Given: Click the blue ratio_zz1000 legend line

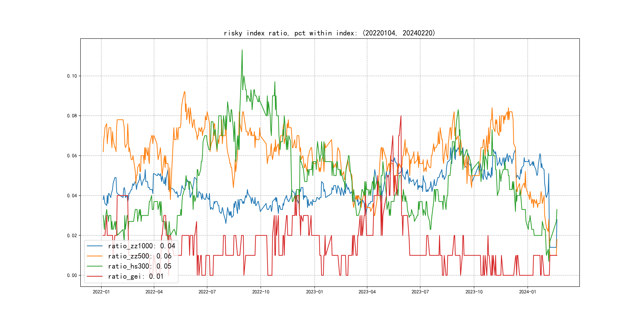Looking at the screenshot, I should (94, 246).
